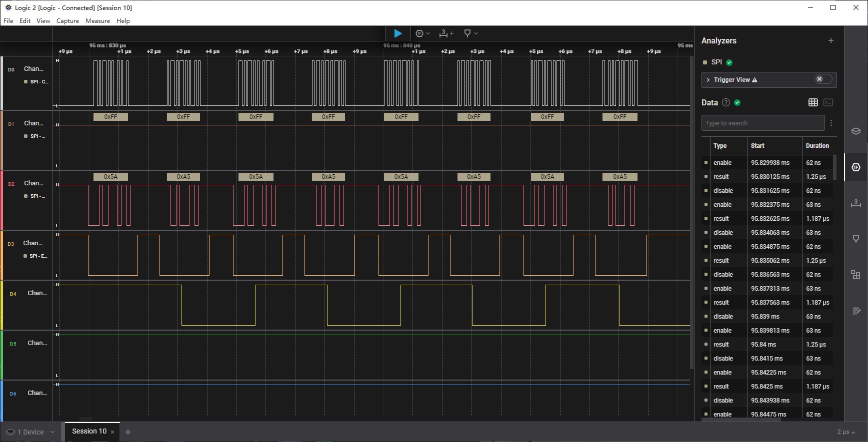This screenshot has width=868, height=442.
Task: Click the green SPI status check icon
Action: point(729,62)
